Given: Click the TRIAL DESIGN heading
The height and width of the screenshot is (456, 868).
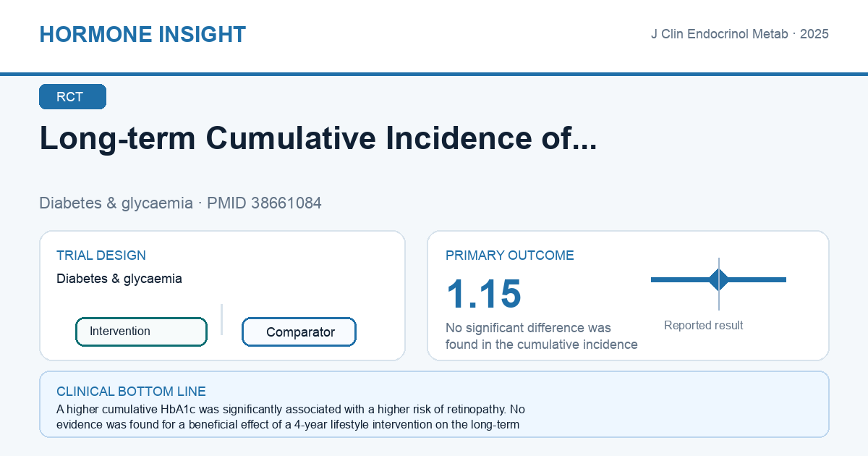Looking at the screenshot, I should pyautogui.click(x=101, y=256).
